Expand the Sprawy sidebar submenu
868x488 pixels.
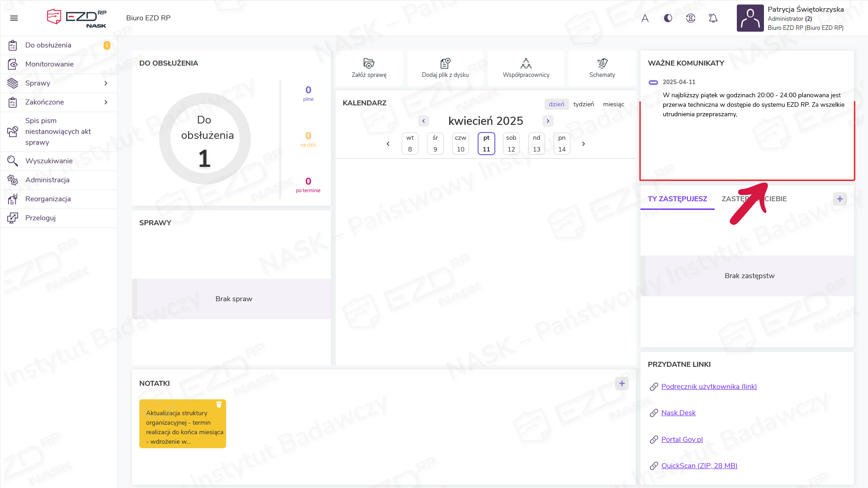tap(106, 83)
